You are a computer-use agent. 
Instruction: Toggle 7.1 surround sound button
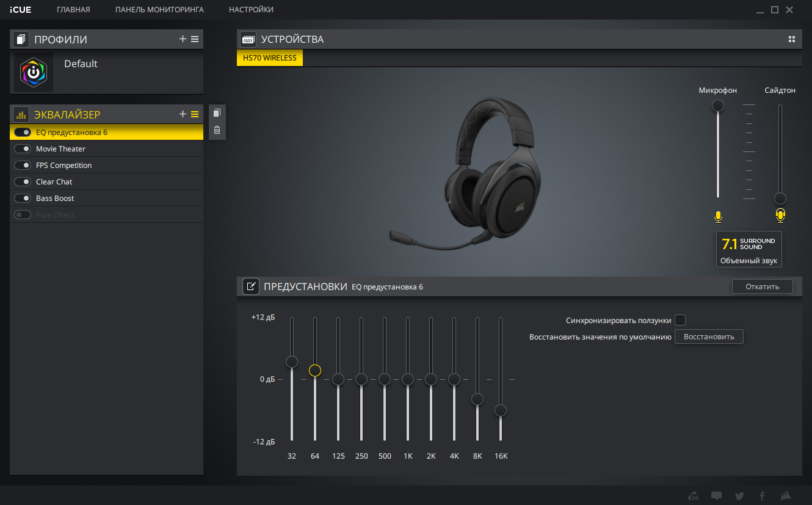tap(749, 249)
